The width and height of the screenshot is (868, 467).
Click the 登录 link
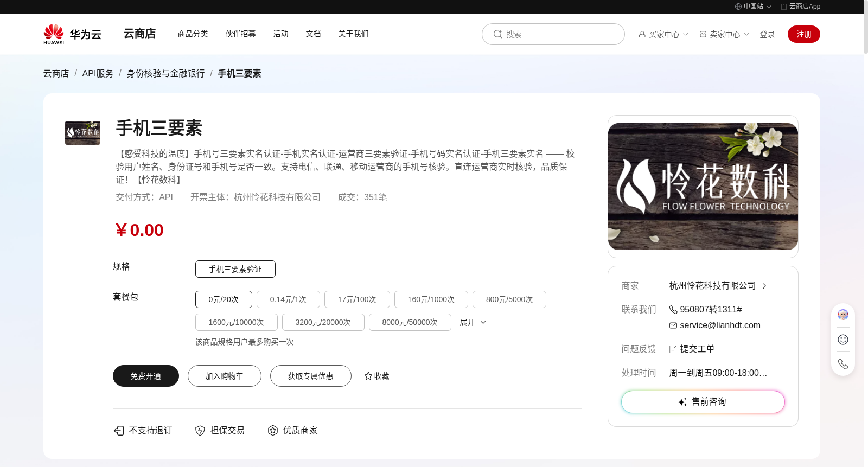pyautogui.click(x=767, y=34)
